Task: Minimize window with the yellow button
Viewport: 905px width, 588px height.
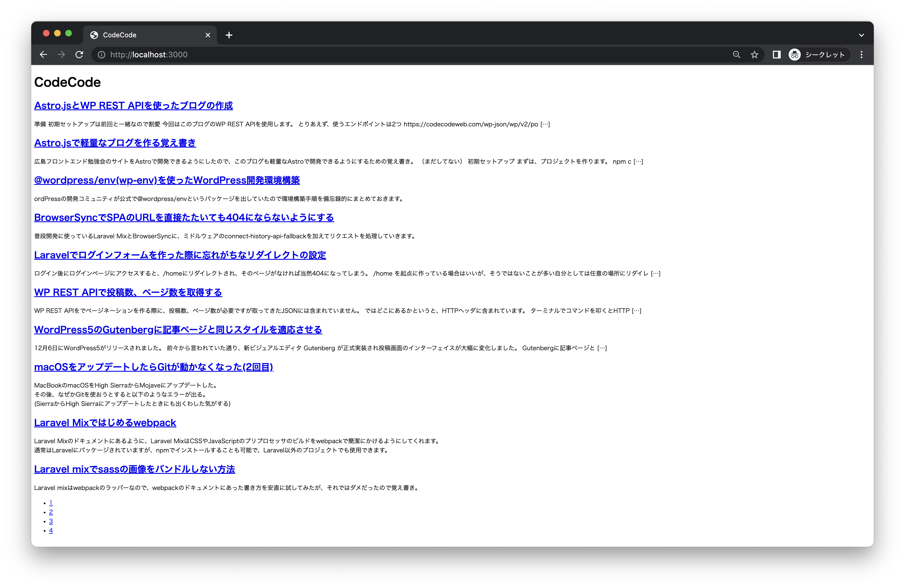Action: 57,33
